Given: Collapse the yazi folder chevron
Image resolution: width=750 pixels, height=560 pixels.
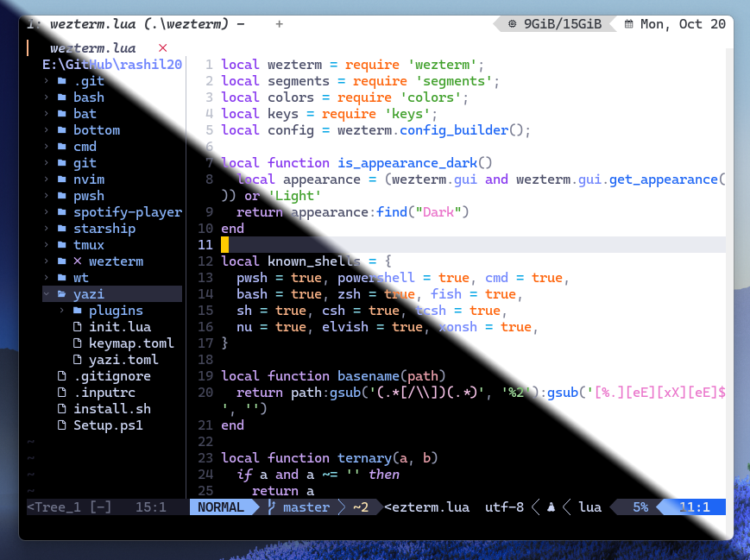Looking at the screenshot, I should click(46, 294).
